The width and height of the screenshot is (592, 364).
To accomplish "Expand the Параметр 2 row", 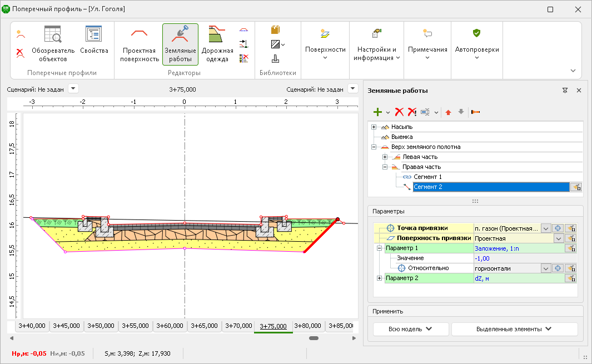I will click(379, 278).
